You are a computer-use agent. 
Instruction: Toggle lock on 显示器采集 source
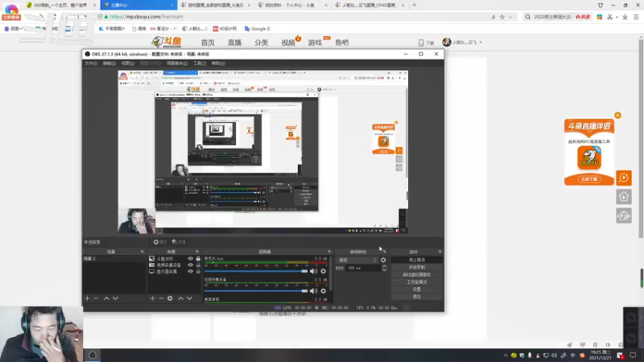click(198, 271)
